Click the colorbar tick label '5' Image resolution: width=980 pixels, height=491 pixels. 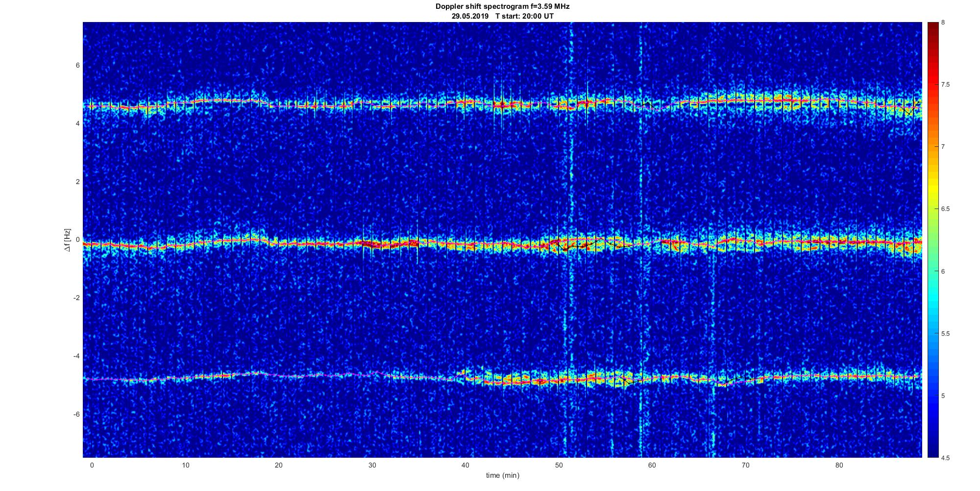[x=943, y=396]
